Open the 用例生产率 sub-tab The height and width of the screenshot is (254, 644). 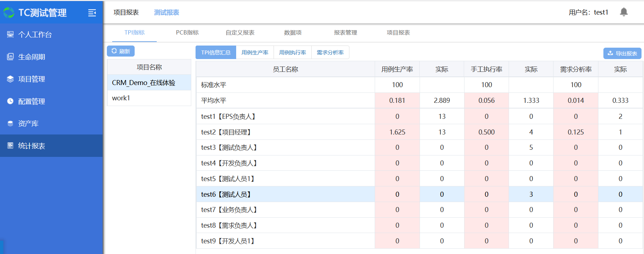point(255,52)
